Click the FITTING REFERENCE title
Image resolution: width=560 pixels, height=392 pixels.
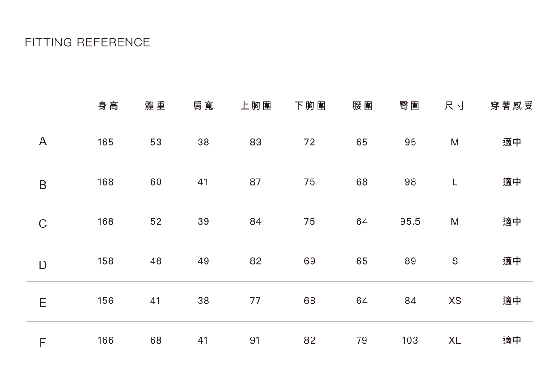[88, 43]
